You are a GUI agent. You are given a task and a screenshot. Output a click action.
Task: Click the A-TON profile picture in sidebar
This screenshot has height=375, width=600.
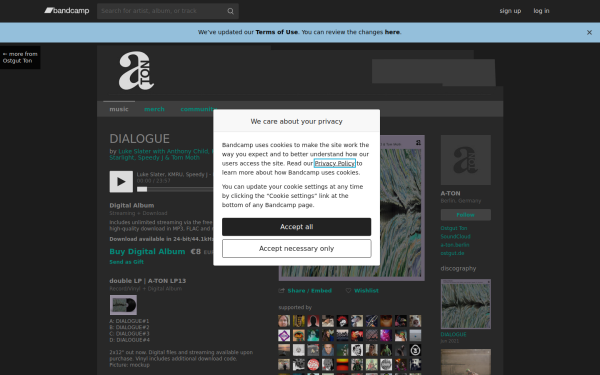pyautogui.click(x=466, y=160)
